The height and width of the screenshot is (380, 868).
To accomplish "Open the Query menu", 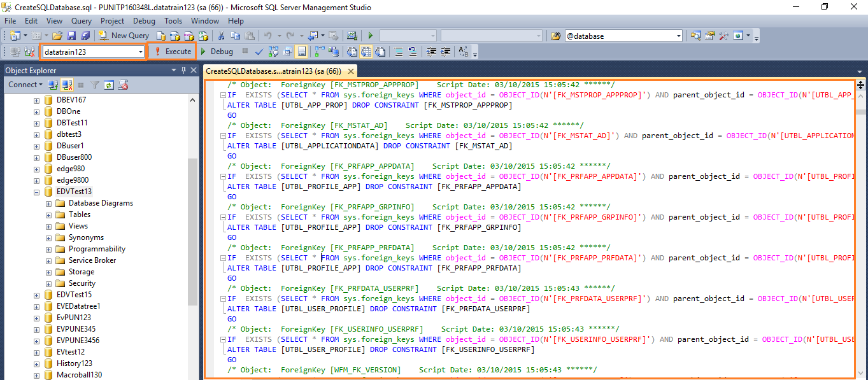I will (82, 20).
